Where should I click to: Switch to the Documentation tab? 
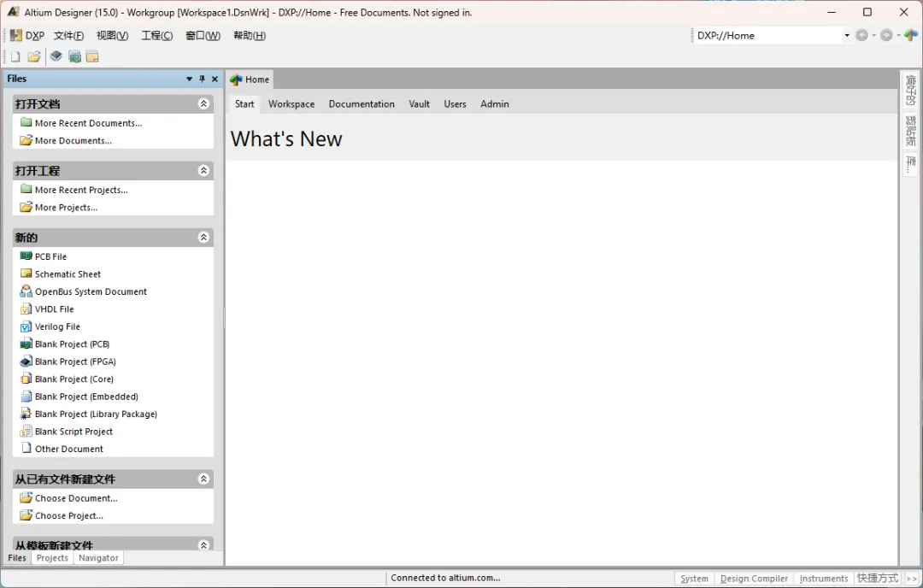(x=362, y=104)
